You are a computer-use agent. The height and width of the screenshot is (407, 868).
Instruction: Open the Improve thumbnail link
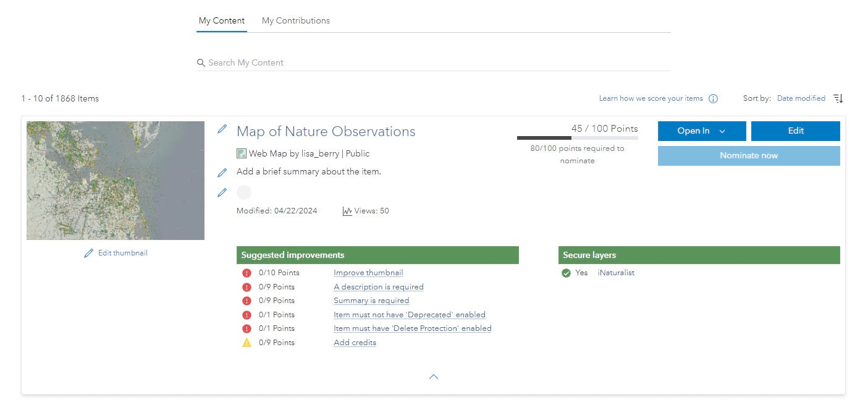pos(368,273)
